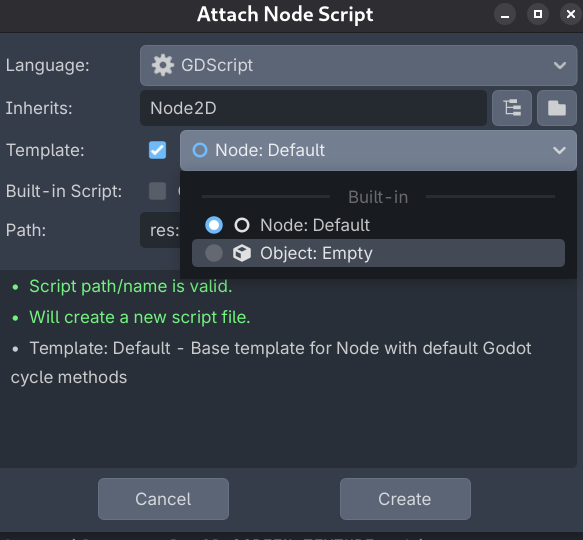Open the class tree inherit picker icon
Viewport: 583px width, 540px height.
point(512,108)
